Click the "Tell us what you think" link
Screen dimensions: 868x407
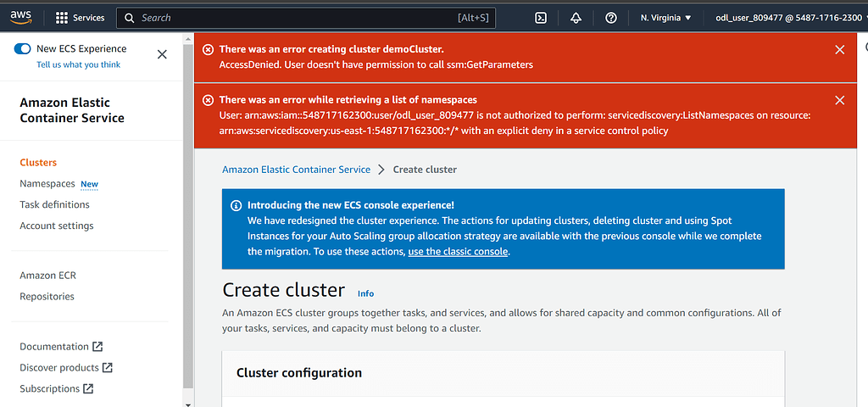[x=78, y=64]
